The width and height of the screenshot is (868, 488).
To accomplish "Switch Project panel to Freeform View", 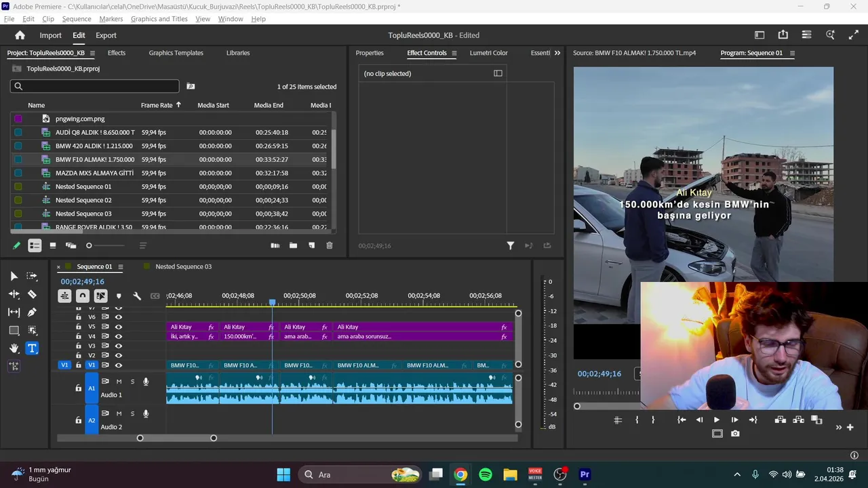I will click(x=71, y=245).
